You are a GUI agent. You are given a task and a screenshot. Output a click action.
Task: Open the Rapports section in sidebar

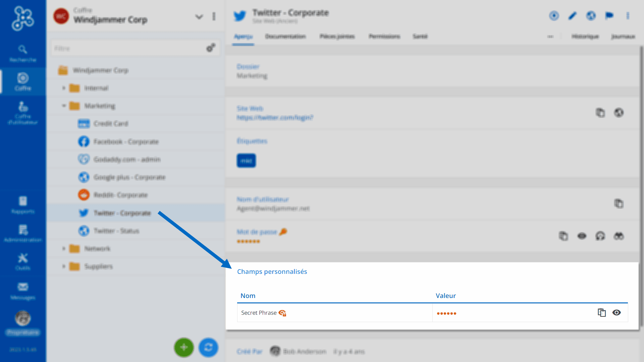point(23,205)
